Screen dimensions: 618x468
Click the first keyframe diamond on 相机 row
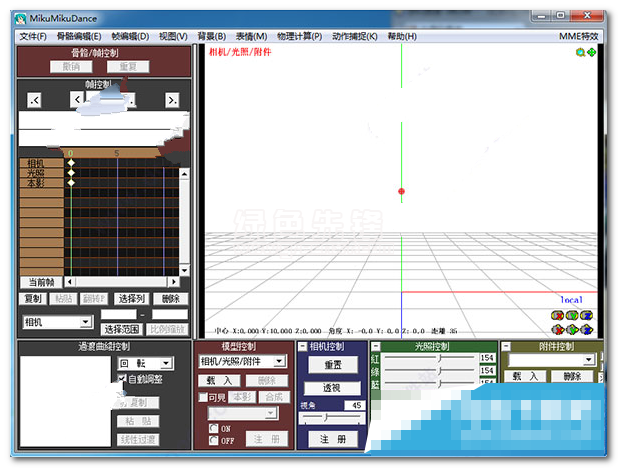click(70, 163)
